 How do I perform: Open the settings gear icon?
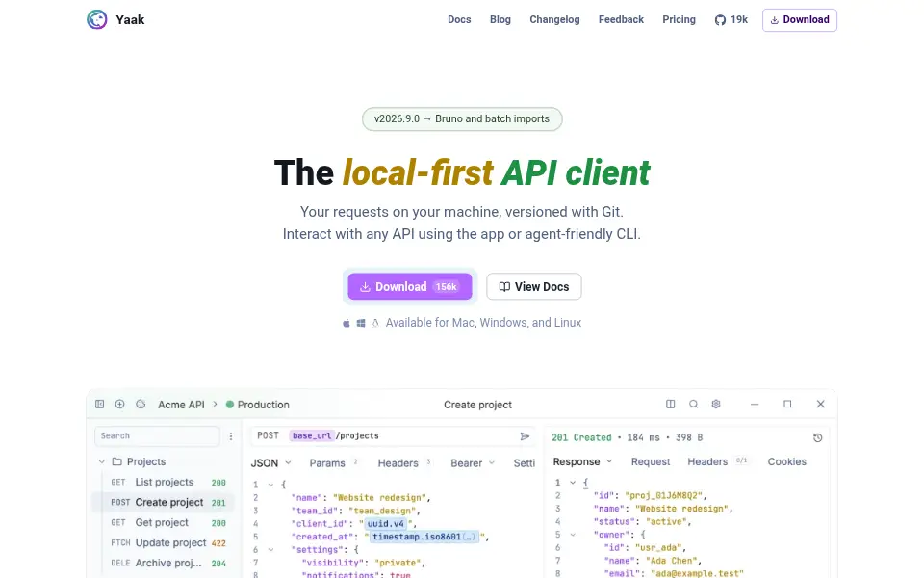716,404
